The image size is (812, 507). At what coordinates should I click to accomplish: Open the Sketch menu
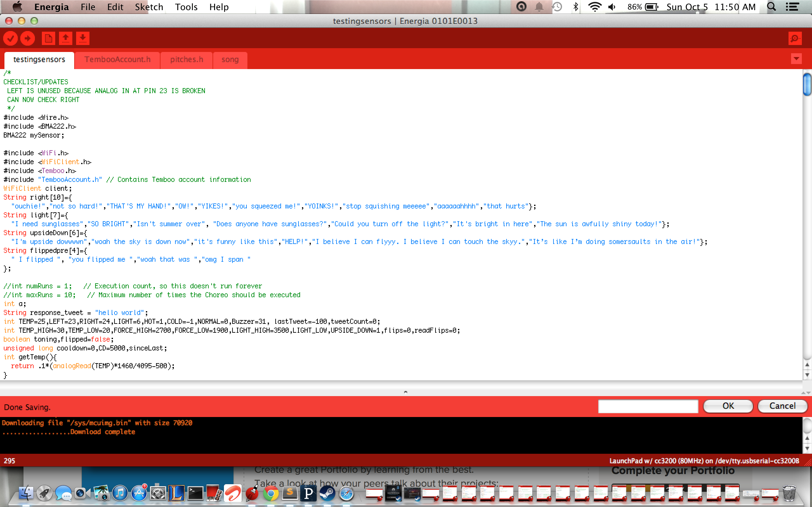point(149,7)
